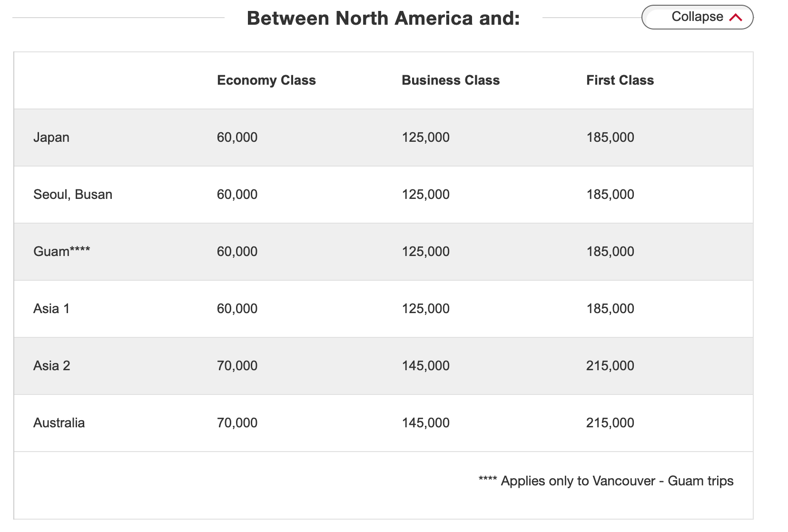The image size is (788, 532).
Task: Click Guam First Class 185,000 value
Action: pyautogui.click(x=610, y=252)
